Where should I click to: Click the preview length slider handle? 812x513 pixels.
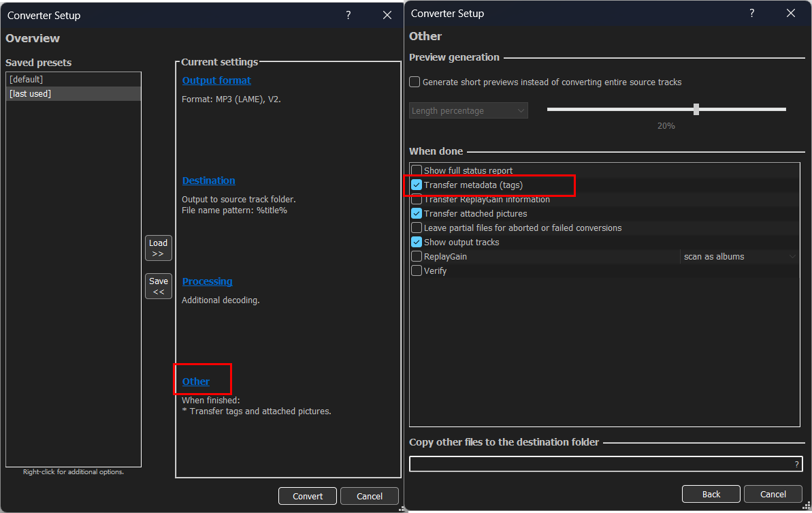point(696,109)
